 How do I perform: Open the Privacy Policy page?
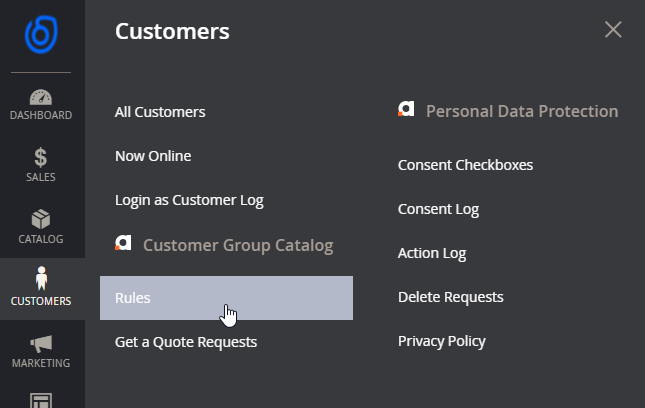pyautogui.click(x=442, y=341)
